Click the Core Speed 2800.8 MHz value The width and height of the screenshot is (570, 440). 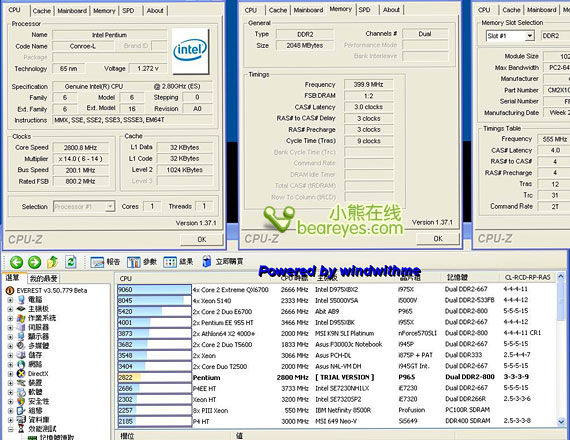(x=80, y=148)
